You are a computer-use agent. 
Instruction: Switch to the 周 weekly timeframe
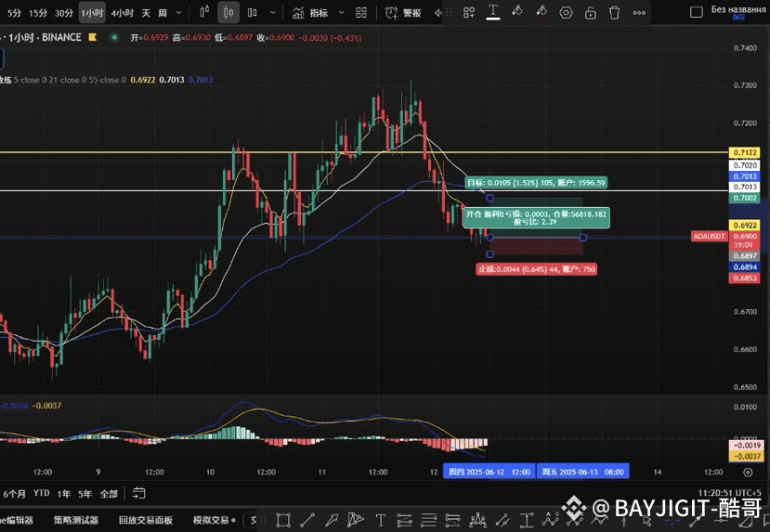163,13
